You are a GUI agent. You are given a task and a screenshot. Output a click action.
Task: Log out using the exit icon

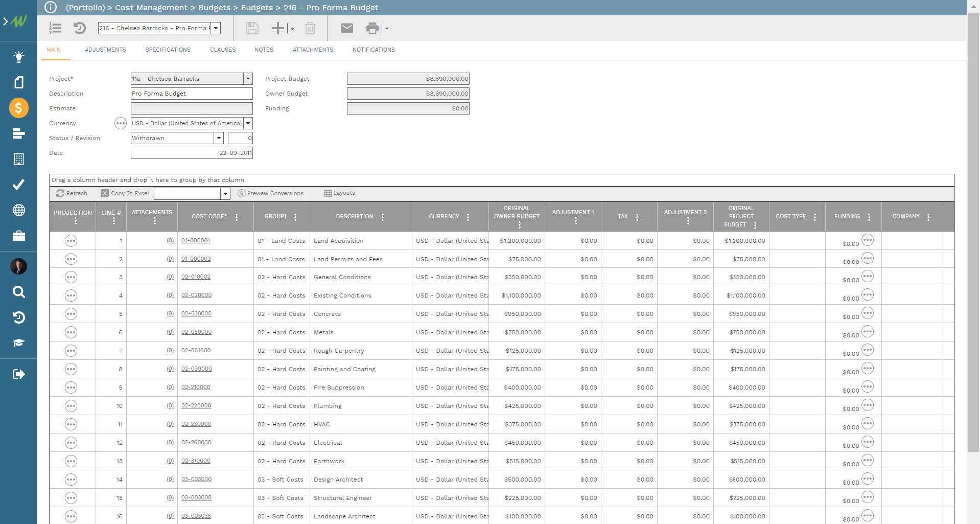click(x=19, y=374)
